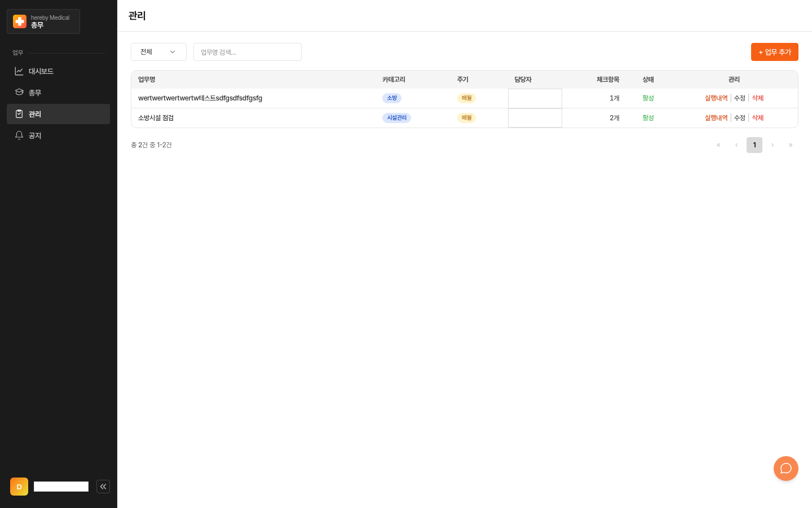
Task: Jump to last page with double arrow
Action: [791, 145]
